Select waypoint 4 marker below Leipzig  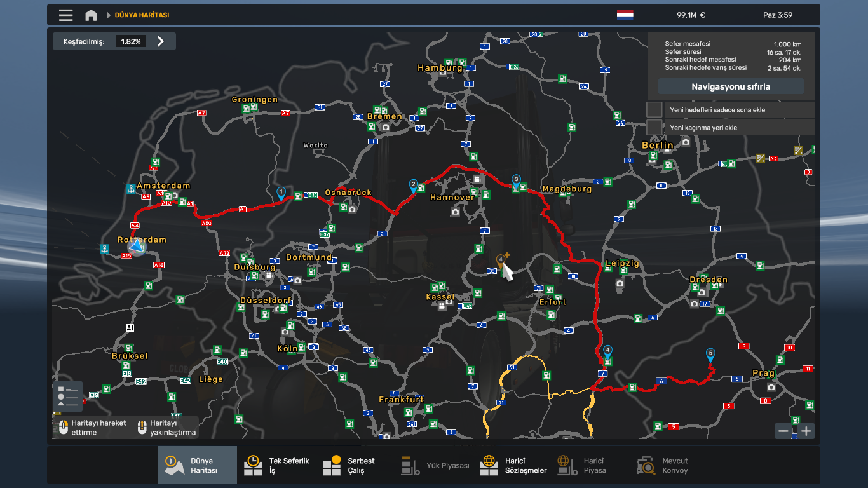click(x=608, y=351)
